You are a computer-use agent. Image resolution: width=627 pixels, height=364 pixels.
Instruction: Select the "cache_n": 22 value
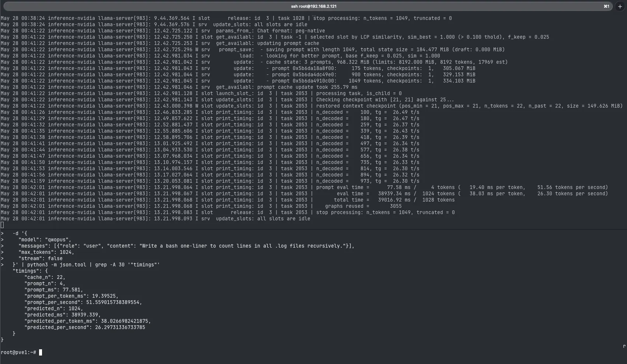coord(45,277)
